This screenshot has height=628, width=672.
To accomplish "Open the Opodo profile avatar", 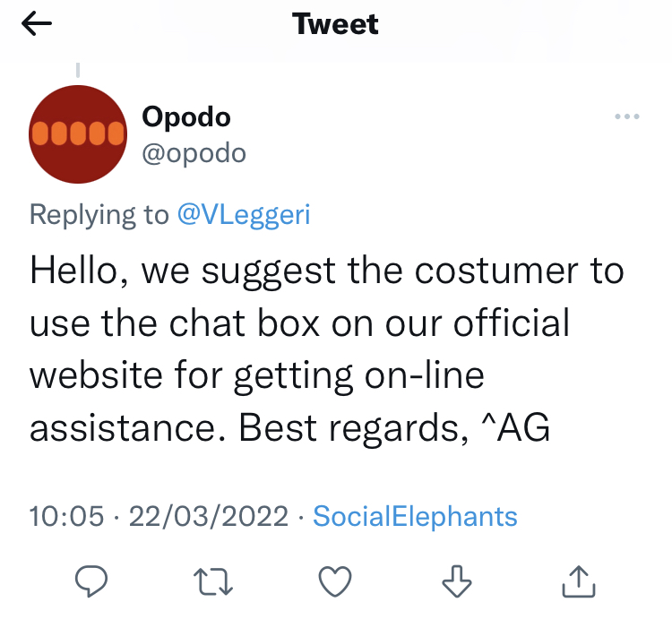I will [x=77, y=134].
